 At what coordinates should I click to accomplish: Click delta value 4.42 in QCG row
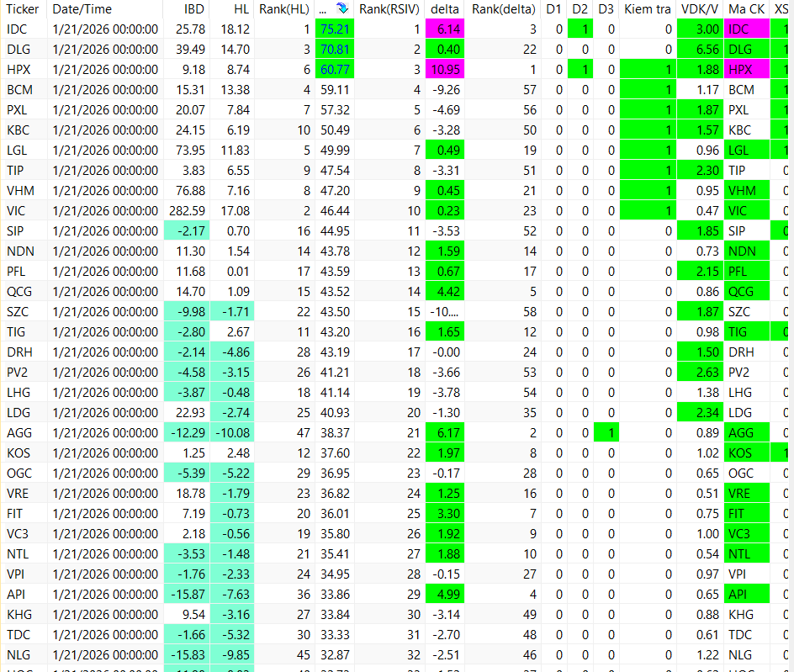pos(445,292)
